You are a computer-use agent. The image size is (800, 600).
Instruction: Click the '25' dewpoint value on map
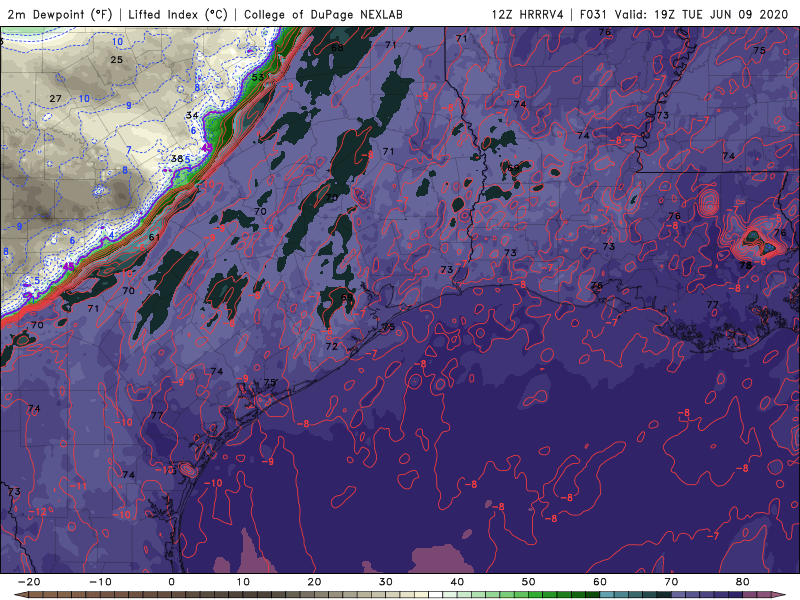tap(117, 60)
